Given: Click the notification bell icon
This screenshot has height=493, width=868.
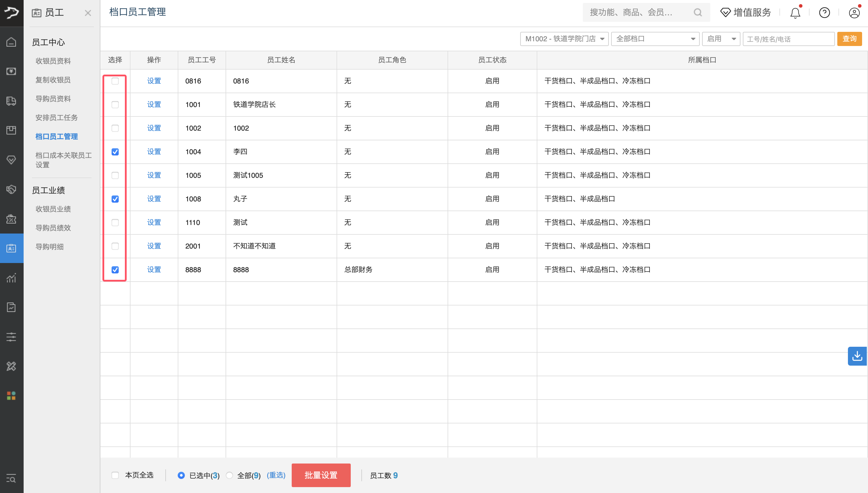Looking at the screenshot, I should click(795, 13).
